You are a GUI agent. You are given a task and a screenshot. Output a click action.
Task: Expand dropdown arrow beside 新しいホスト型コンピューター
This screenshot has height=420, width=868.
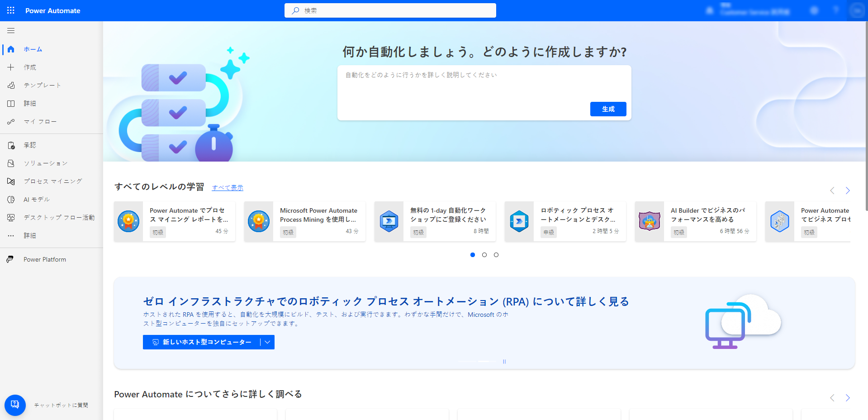(x=268, y=342)
